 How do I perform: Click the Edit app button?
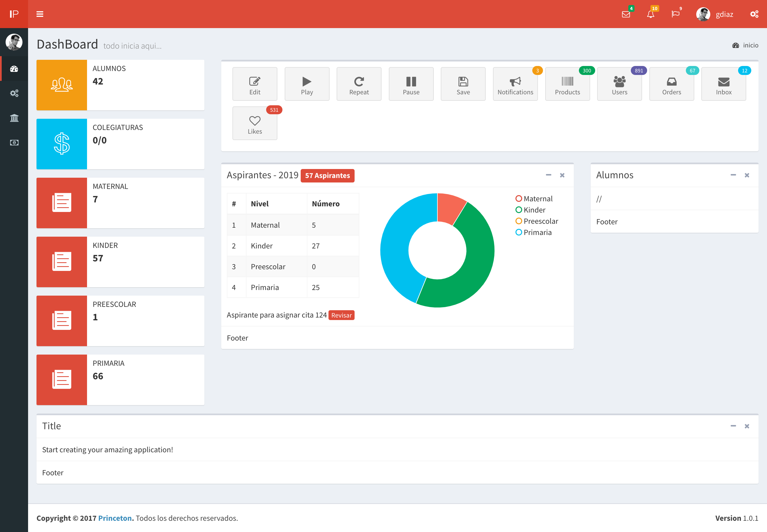(255, 84)
